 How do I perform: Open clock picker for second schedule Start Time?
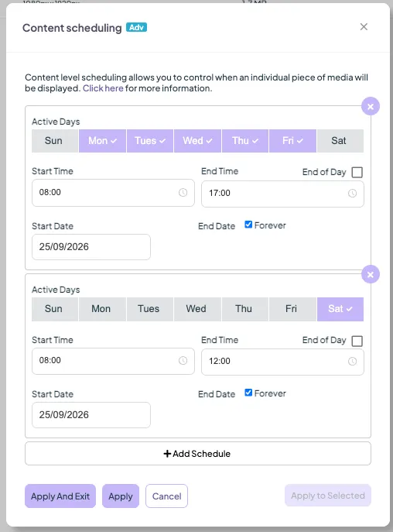coord(183,360)
